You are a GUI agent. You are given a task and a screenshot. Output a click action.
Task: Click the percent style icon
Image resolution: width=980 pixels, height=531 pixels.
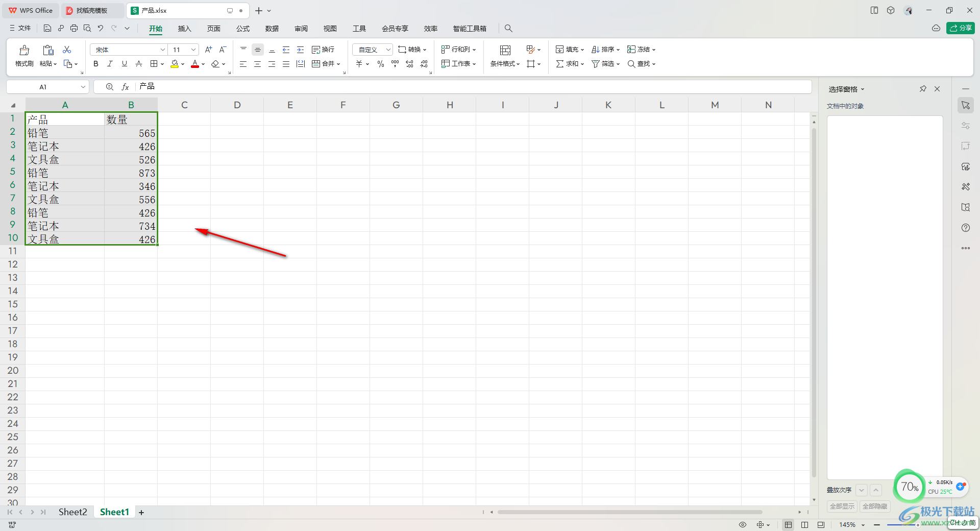pos(381,64)
